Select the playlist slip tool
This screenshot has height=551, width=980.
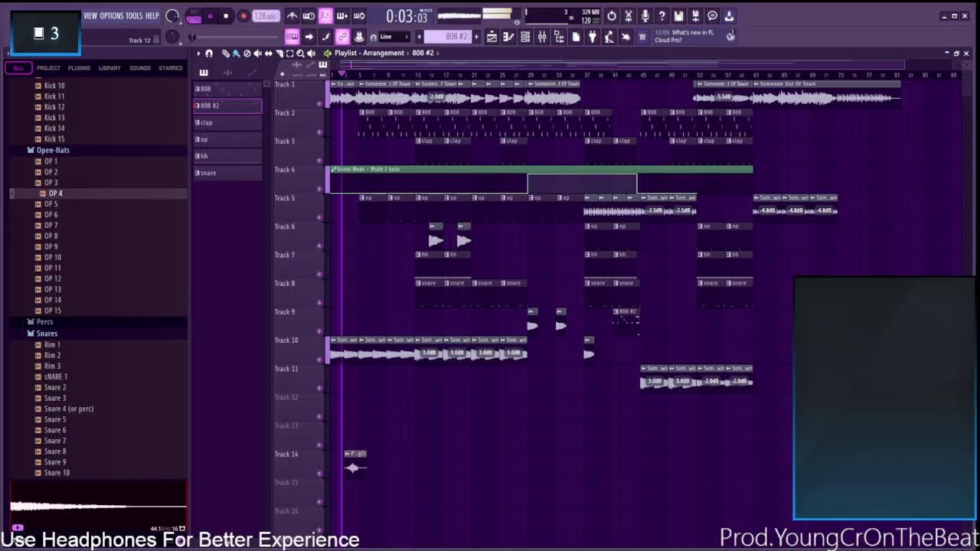[269, 53]
